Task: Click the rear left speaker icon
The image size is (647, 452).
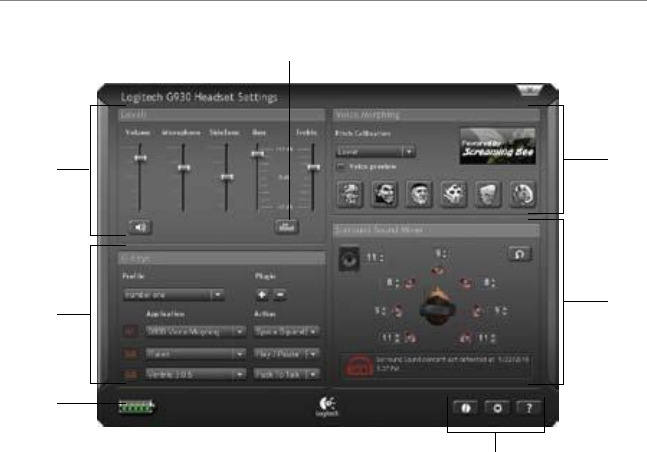Action: click(x=410, y=338)
